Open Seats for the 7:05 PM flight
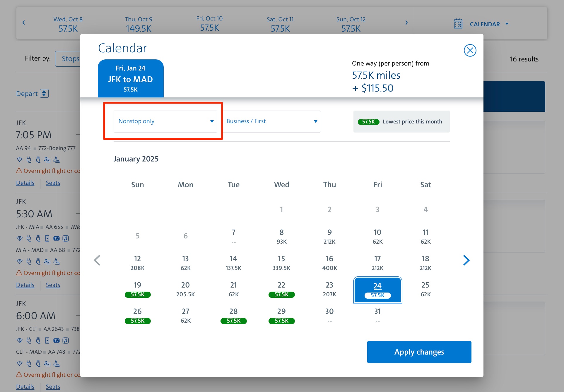This screenshot has width=564, height=392. [53, 183]
